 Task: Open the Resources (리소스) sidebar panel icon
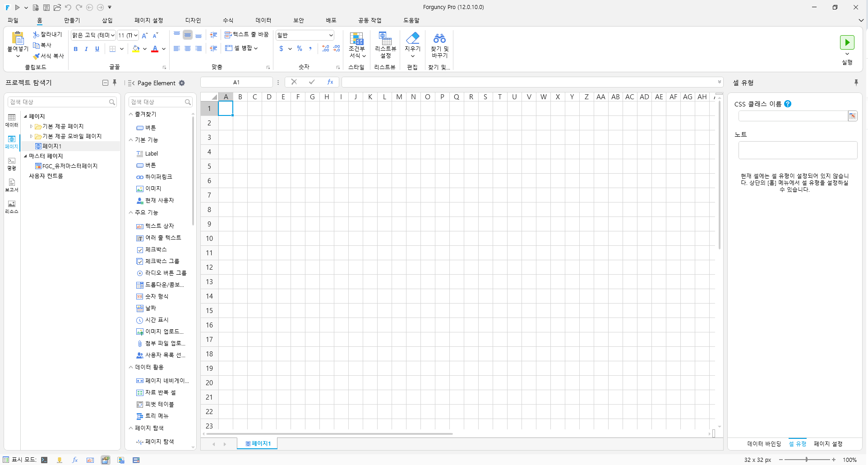click(x=12, y=207)
